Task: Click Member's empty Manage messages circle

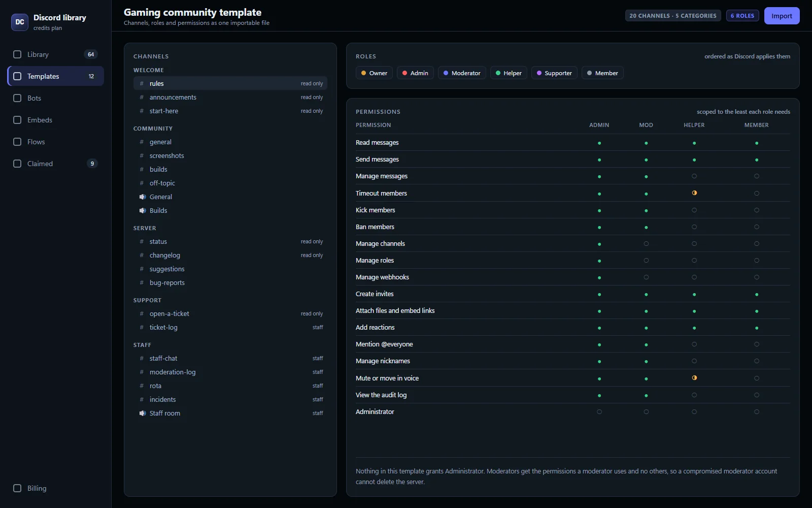Action: pyautogui.click(x=757, y=176)
